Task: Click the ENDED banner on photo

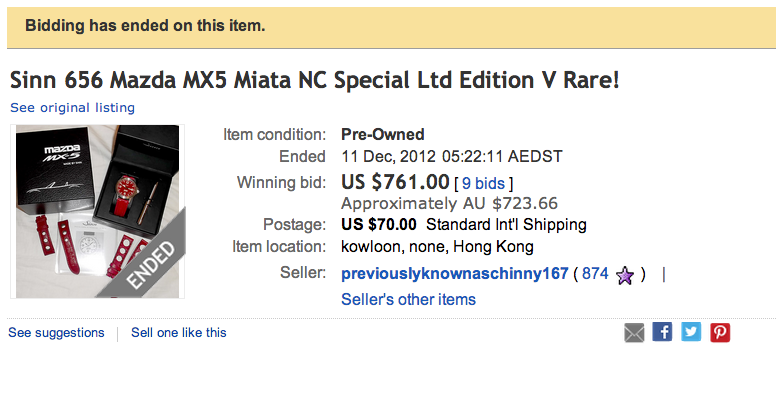Action: pyautogui.click(x=150, y=264)
